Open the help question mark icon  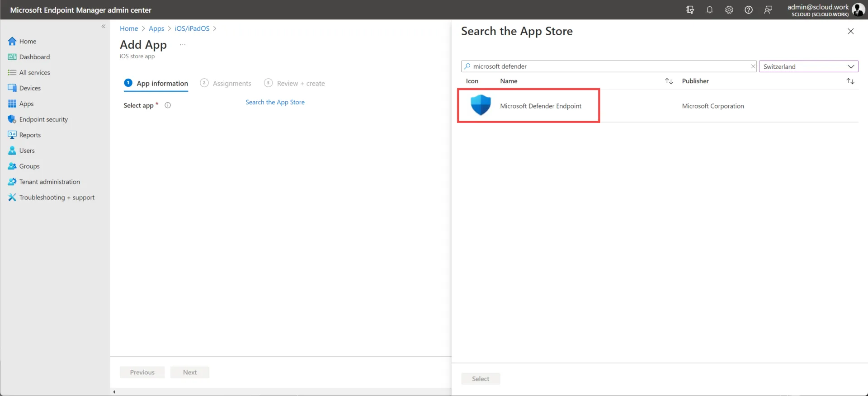point(749,9)
